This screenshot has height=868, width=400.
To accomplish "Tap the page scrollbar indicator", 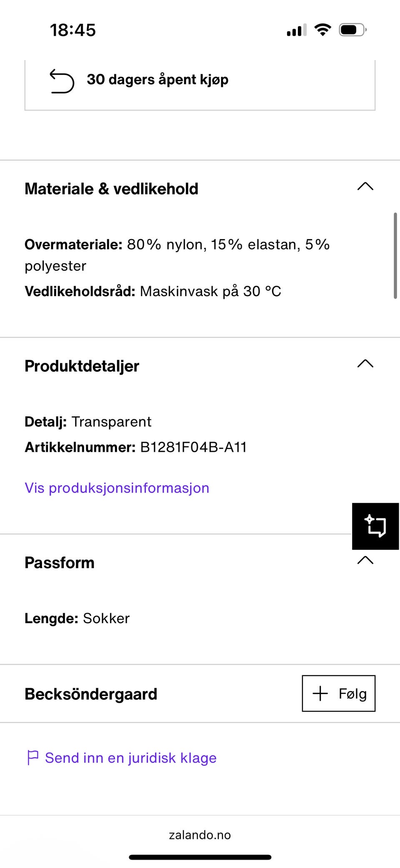I will [x=395, y=255].
